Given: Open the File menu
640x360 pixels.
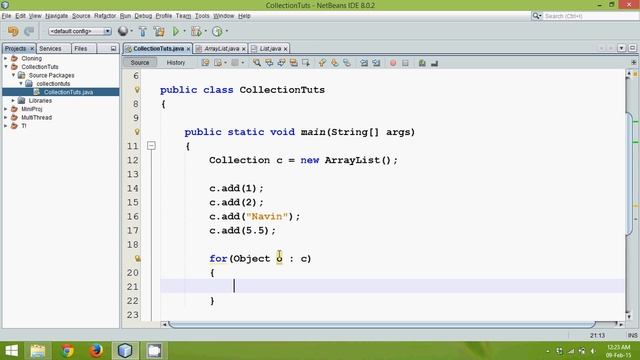Looking at the screenshot, I should 6,16.
